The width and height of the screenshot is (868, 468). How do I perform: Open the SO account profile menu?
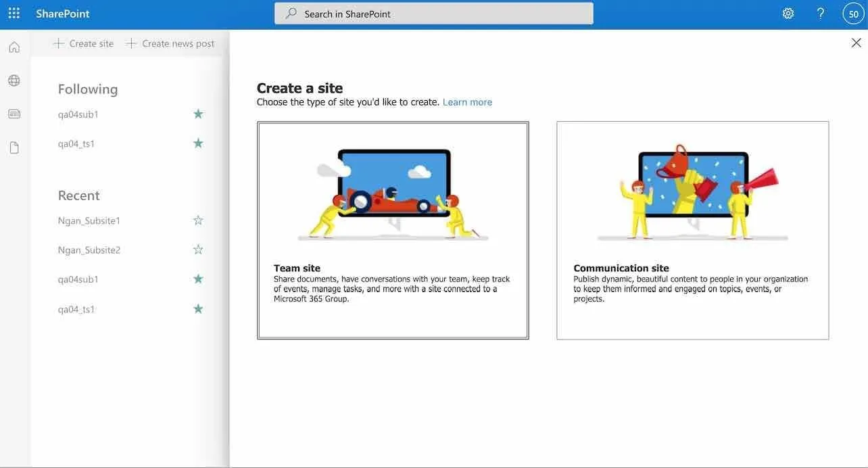pyautogui.click(x=853, y=14)
